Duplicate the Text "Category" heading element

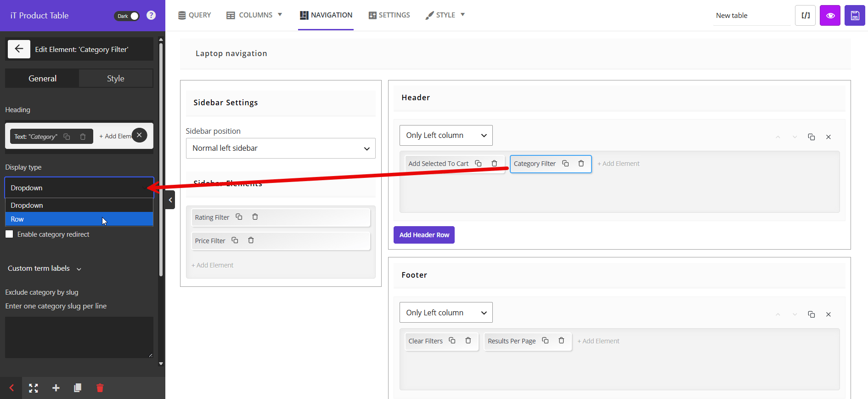point(67,137)
